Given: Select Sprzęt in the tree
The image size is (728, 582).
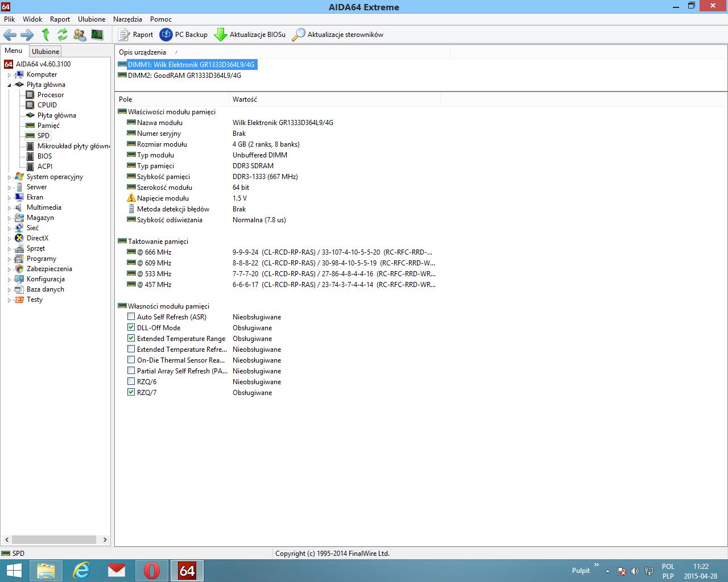Looking at the screenshot, I should click(36, 248).
